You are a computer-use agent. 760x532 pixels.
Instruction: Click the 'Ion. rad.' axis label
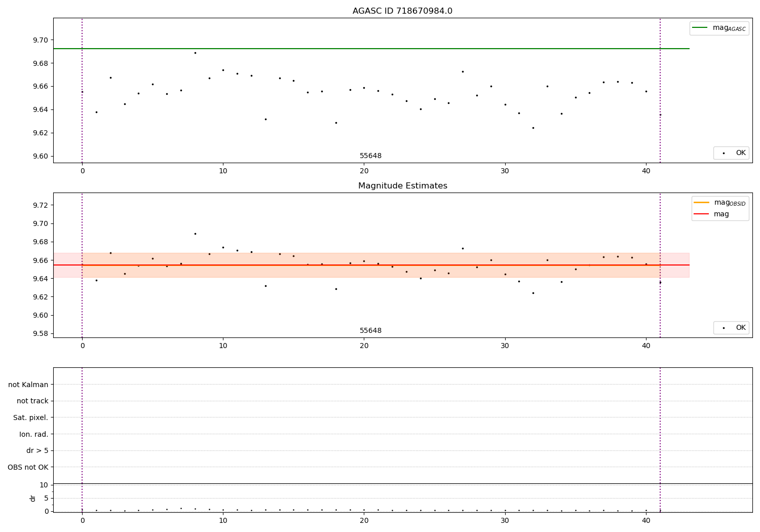pos(34,434)
